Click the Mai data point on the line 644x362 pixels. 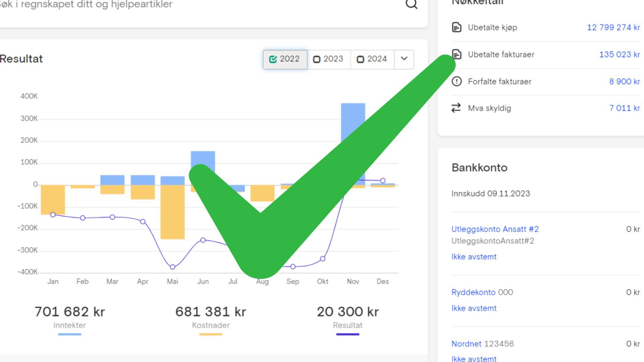[x=172, y=267]
